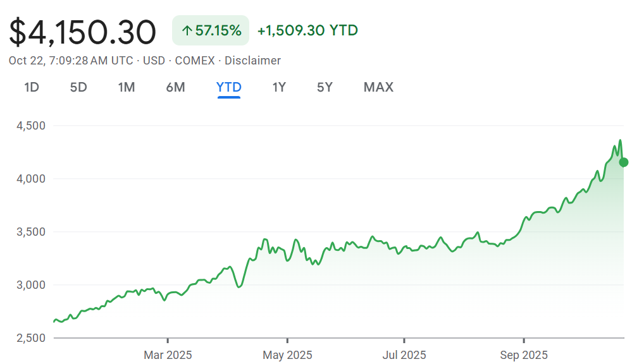Image resolution: width=644 pixels, height=364 pixels.
Task: Open the 6M chart view
Action: coord(175,87)
